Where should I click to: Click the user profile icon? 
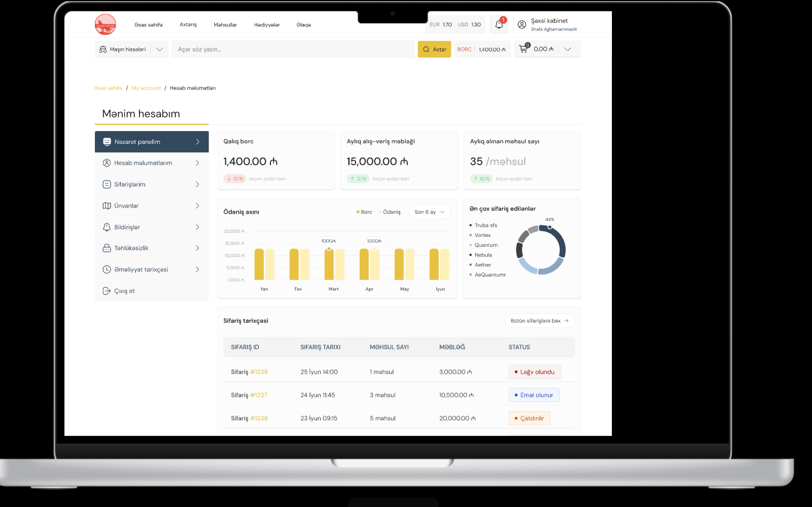[x=522, y=24]
